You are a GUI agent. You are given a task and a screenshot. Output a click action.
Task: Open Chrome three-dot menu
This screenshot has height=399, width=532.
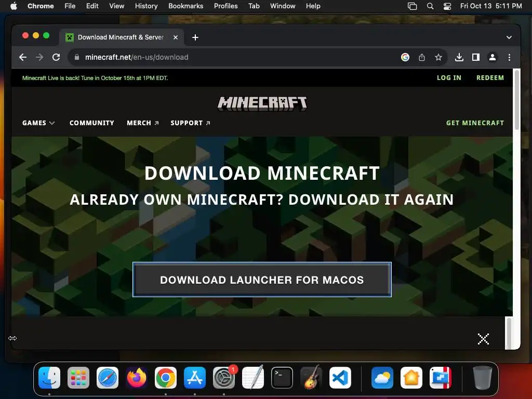click(x=509, y=57)
